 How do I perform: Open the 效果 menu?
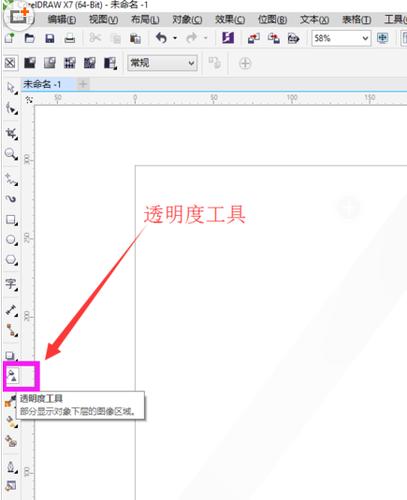click(x=230, y=20)
